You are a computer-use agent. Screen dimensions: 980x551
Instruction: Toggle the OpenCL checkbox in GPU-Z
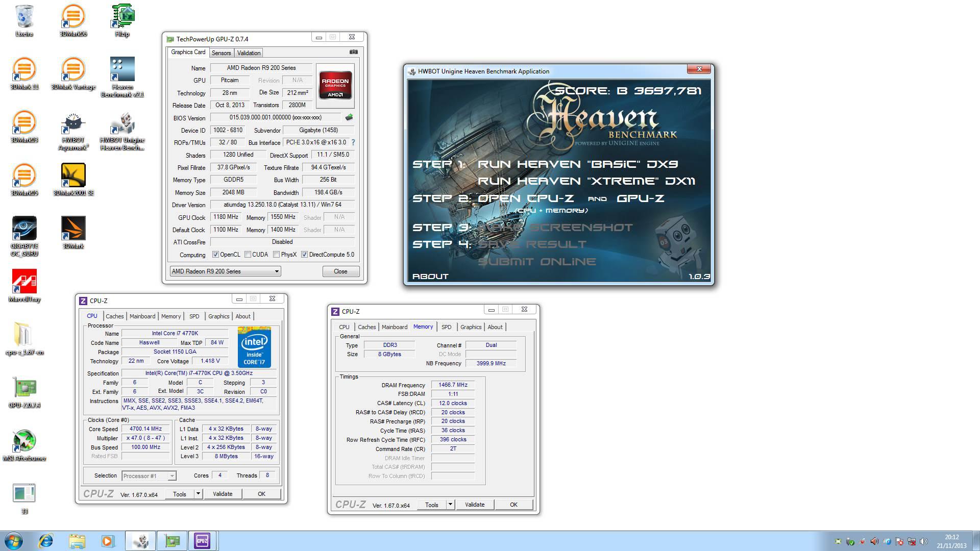pos(215,255)
